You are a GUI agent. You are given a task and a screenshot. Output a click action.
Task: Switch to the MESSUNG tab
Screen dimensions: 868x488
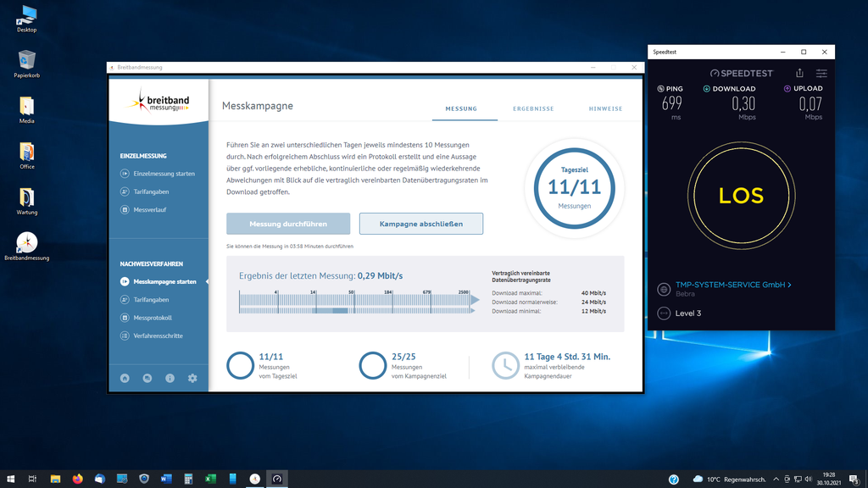(461, 108)
